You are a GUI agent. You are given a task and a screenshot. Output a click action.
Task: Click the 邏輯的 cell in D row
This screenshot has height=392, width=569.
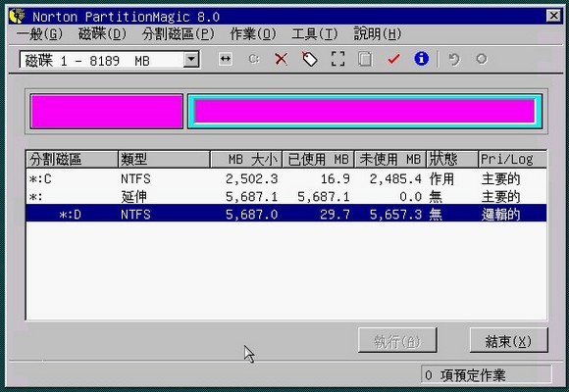click(500, 215)
